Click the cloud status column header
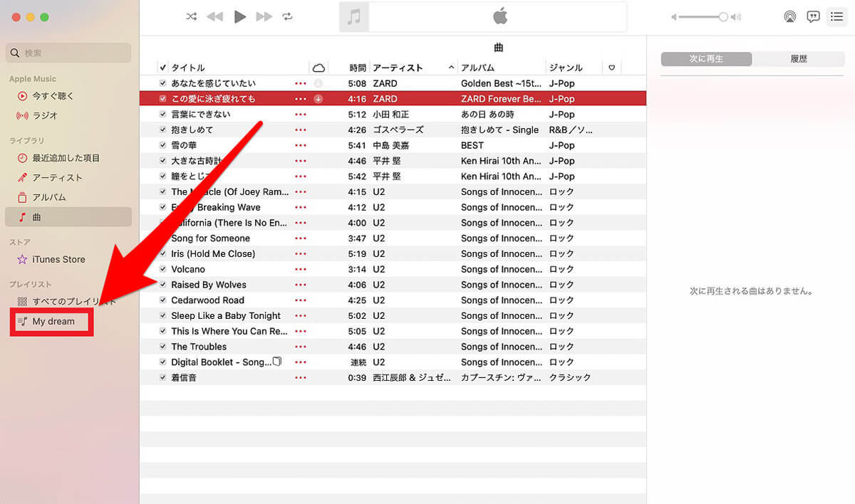This screenshot has height=504, width=855. click(x=318, y=68)
